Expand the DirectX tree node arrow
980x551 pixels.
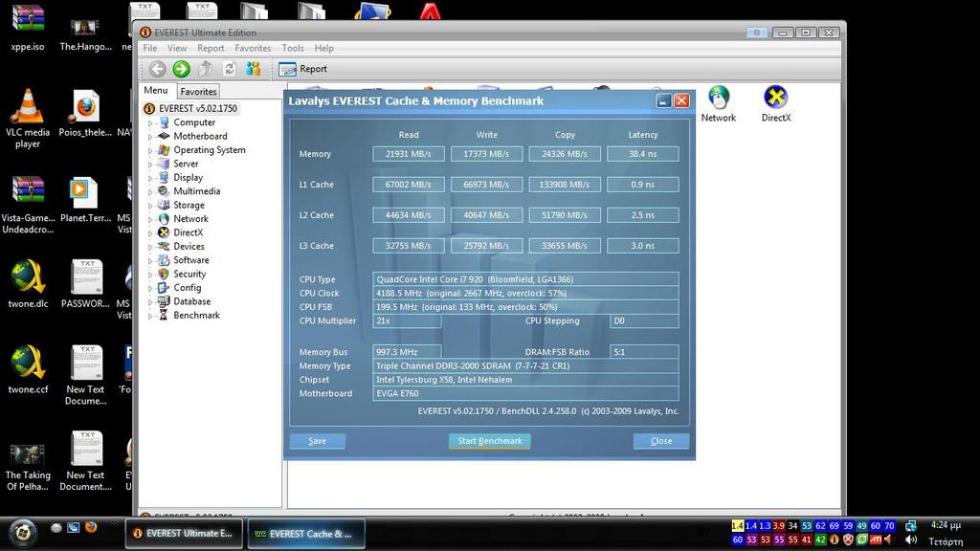coord(150,233)
